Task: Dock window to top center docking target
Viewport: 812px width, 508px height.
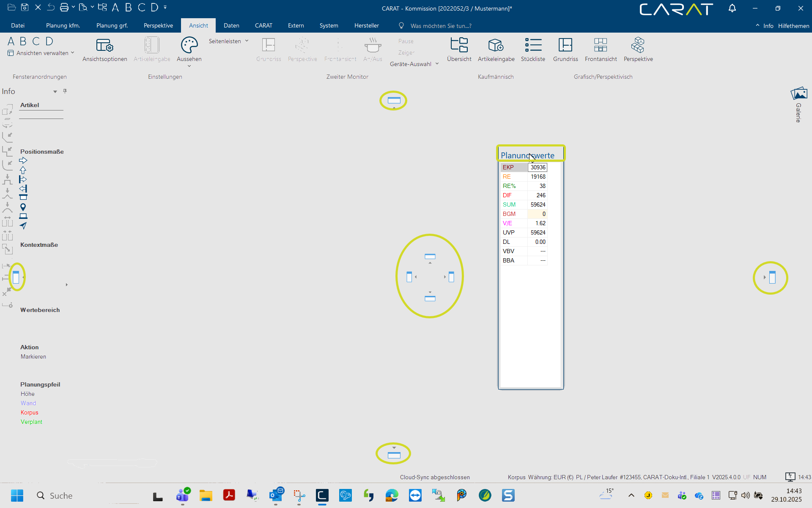Action: coord(394,100)
